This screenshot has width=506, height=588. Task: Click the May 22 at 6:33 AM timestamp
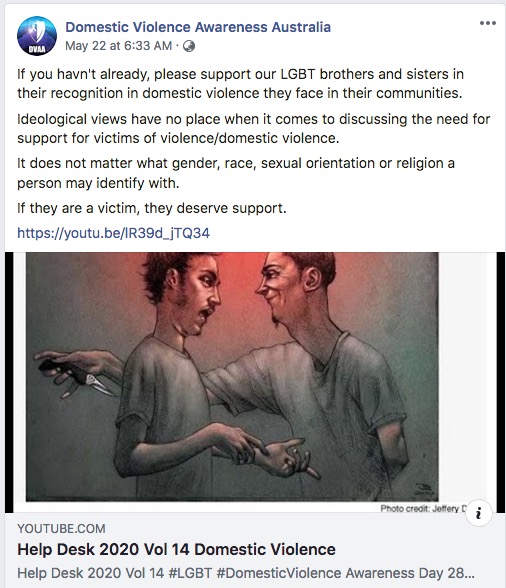tap(119, 46)
